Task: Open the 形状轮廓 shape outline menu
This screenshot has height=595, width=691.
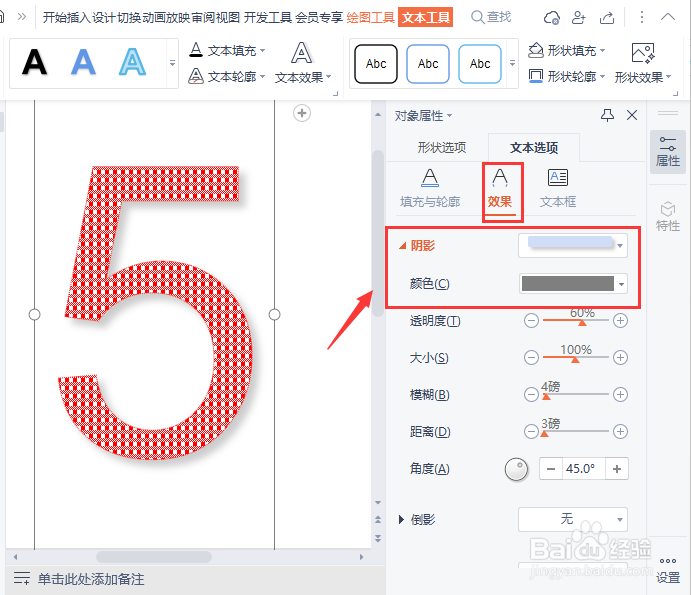Action: pos(566,77)
